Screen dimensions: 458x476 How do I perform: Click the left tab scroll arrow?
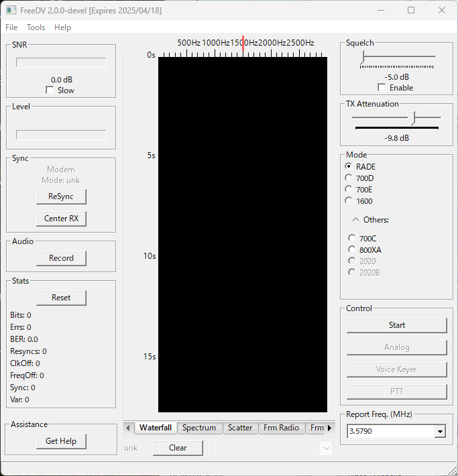[128, 428]
